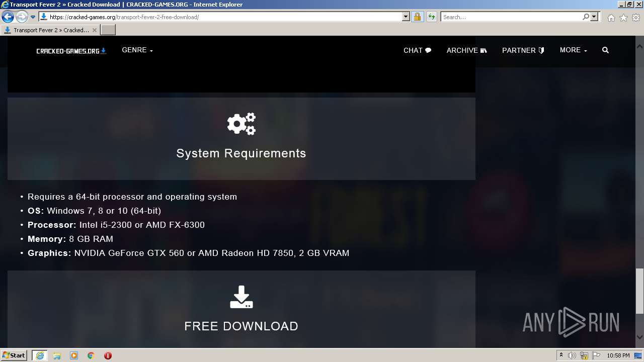Select the Processor: Intel i5-2300 line
The width and height of the screenshot is (644, 362).
(x=116, y=225)
